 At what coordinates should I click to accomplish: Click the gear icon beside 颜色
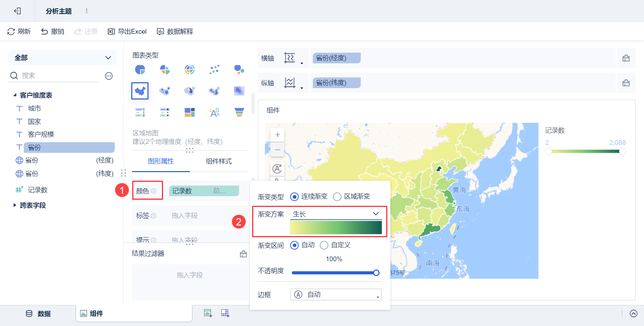[154, 191]
